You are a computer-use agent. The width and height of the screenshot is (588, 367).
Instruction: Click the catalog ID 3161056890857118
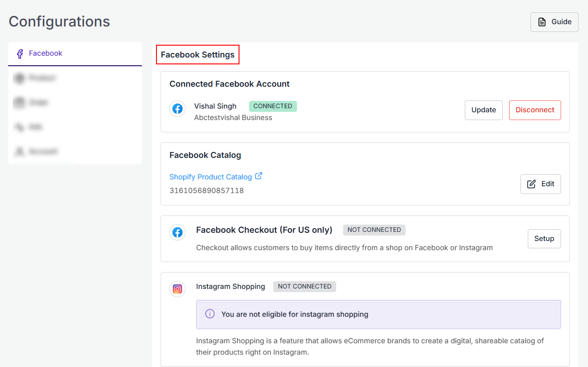[206, 191]
